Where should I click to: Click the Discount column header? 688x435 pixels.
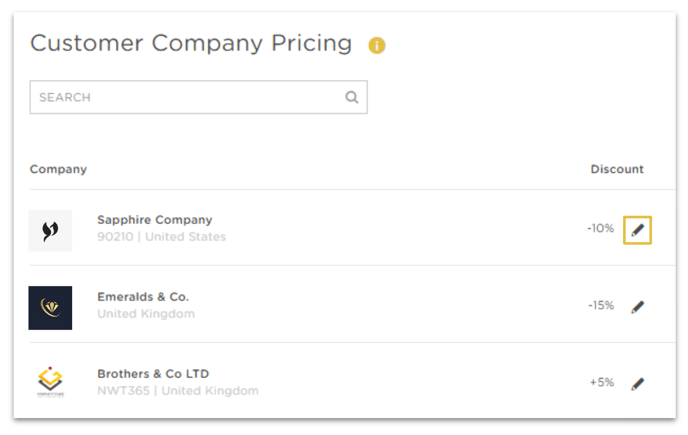617,169
